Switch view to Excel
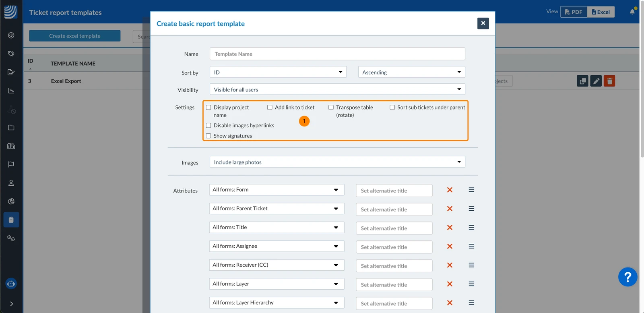 coord(601,12)
